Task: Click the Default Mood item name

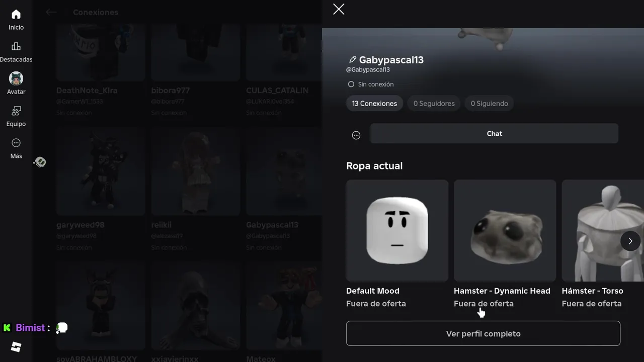Action: click(x=373, y=291)
